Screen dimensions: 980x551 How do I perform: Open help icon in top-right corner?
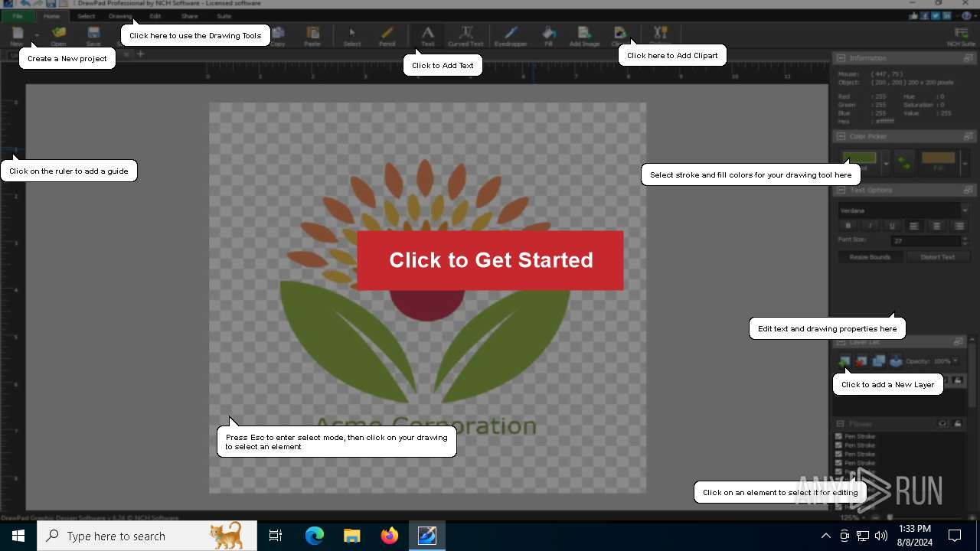pos(967,15)
